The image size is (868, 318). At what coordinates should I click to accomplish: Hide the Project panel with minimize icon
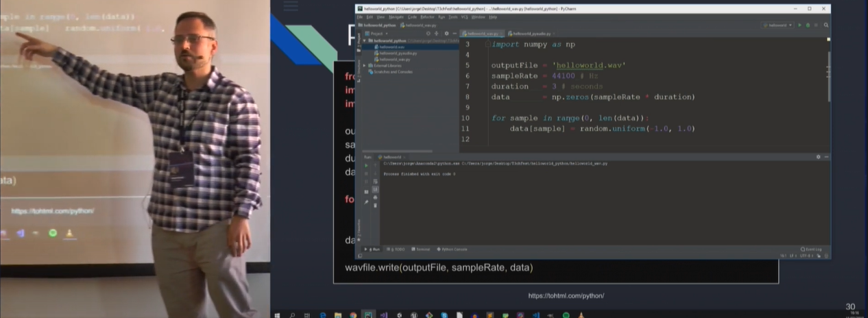(455, 33)
